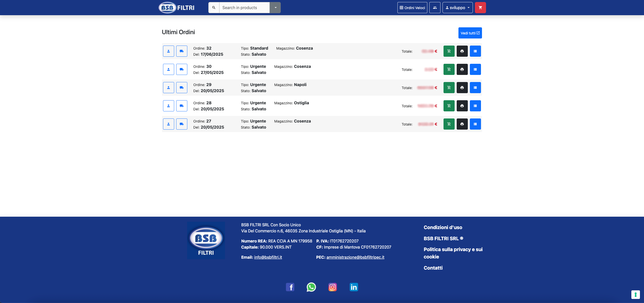The image size is (644, 303).
Task: Add order 29 to cart
Action: coord(449,88)
